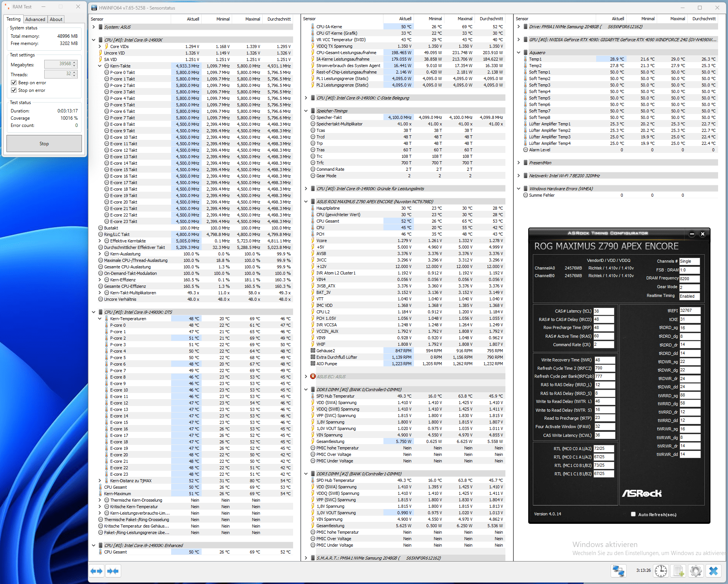The height and width of the screenshot is (584, 728).
Task: Expand the Gründe für Leistungslimits group
Action: coord(306,189)
